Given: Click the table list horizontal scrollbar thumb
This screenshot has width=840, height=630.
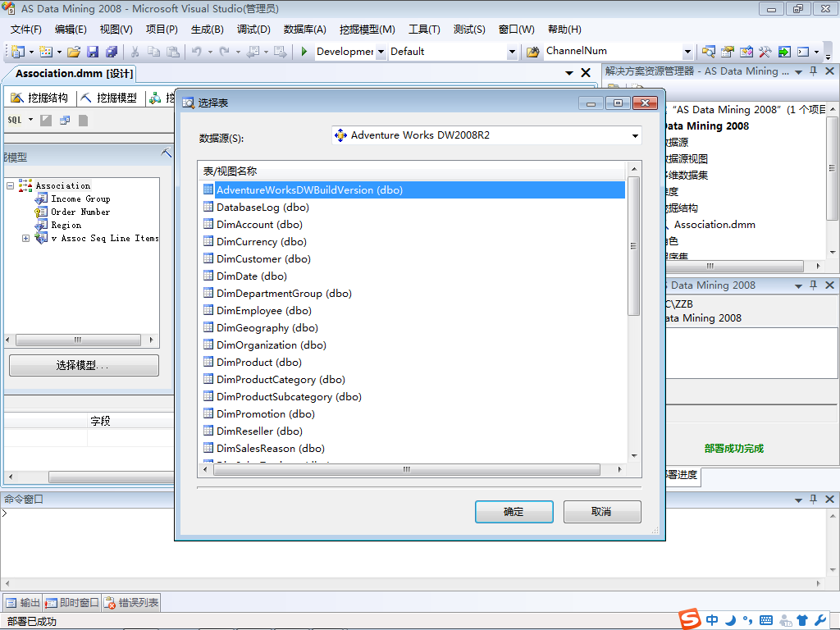Looking at the screenshot, I should [407, 469].
